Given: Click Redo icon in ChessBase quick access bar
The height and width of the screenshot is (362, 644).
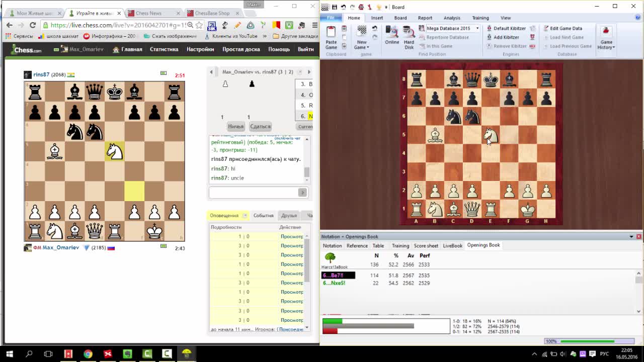Looking at the screenshot, I should (352, 7).
